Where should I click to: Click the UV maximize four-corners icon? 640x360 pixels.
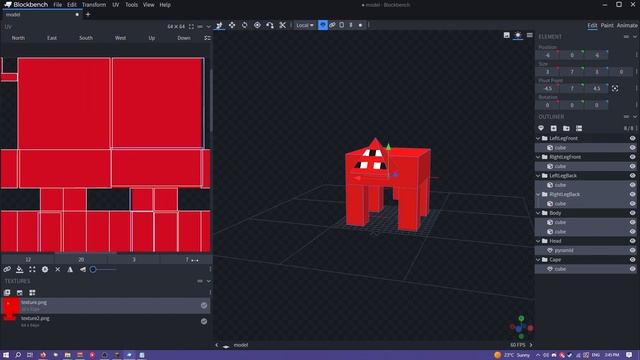pyautogui.click(x=32, y=269)
